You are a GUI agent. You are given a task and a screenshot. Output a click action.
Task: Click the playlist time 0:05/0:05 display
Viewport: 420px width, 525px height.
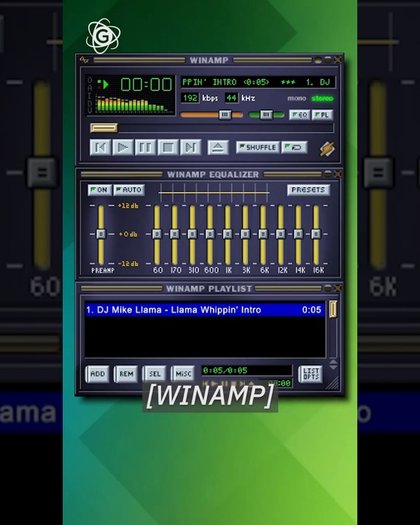click(247, 370)
